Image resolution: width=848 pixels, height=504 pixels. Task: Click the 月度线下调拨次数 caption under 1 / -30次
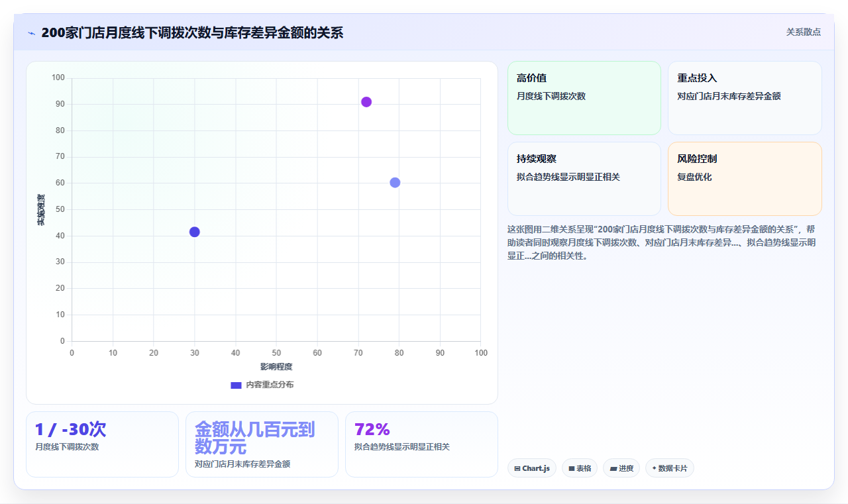(67, 447)
